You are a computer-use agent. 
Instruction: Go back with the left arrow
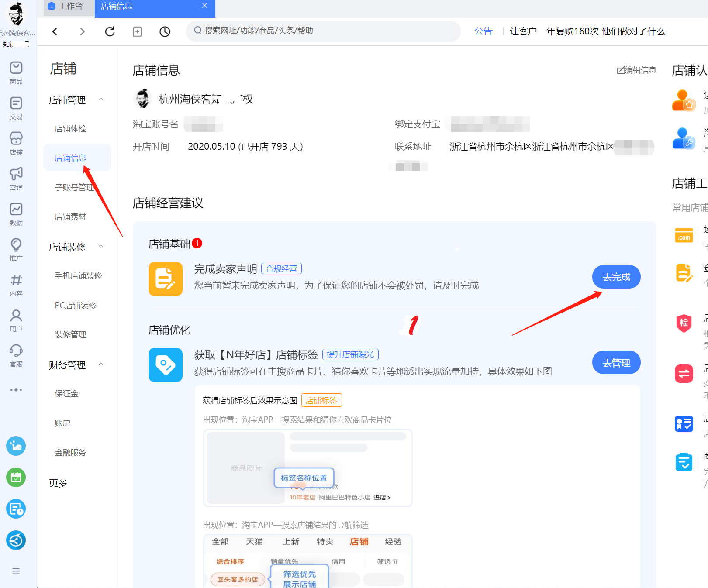[55, 31]
